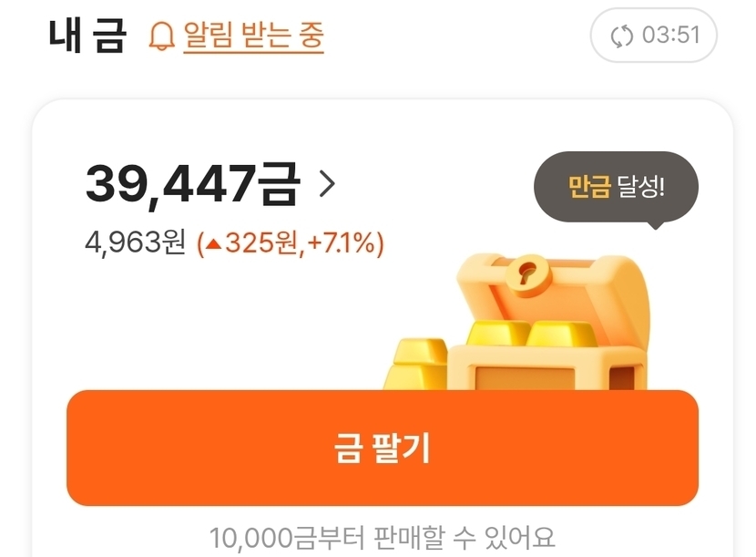Viewport: 756px width, 557px height.
Task: Click the speech bubble pointer tail
Action: coord(656,225)
